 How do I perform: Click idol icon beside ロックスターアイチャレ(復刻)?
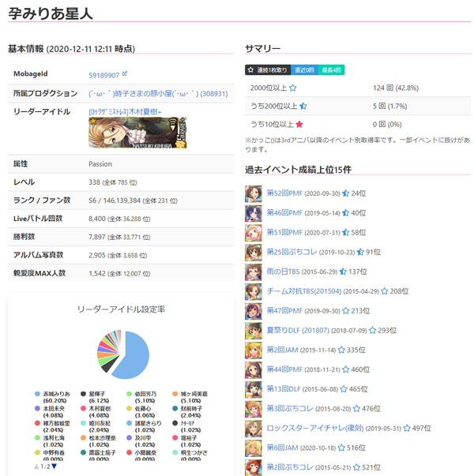[254, 429]
